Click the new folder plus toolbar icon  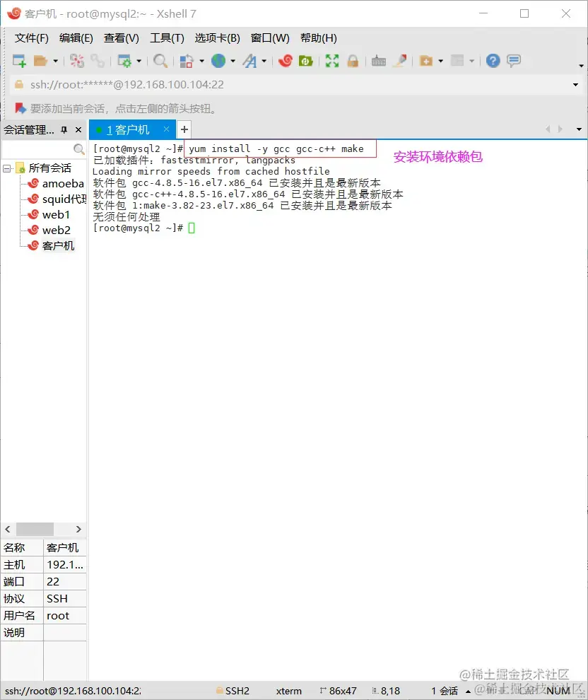click(426, 61)
